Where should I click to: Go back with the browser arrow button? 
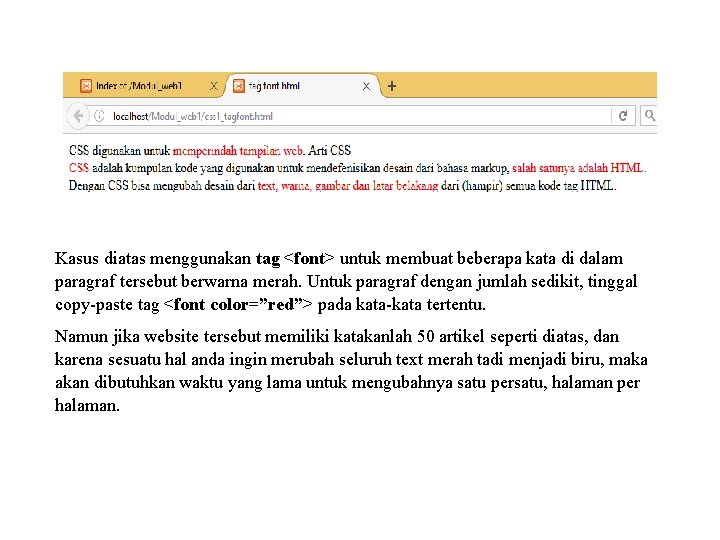78,116
